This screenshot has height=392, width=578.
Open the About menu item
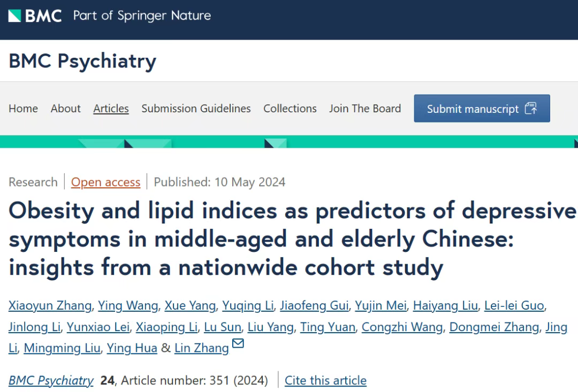(66, 109)
